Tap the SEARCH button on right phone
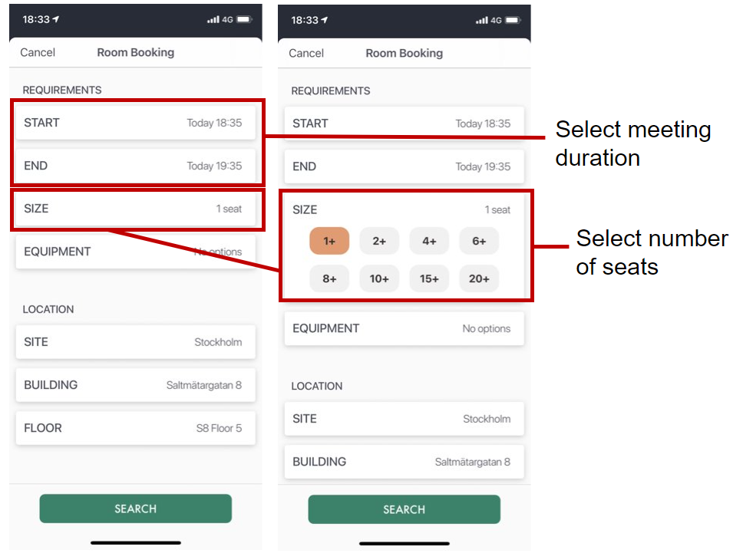 click(x=405, y=510)
